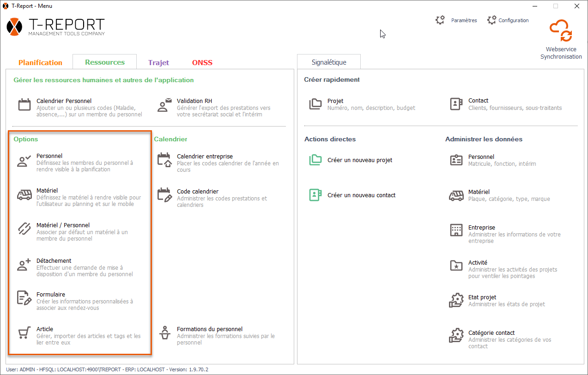Open the Trajet tab
The image size is (588, 375).
[x=158, y=62]
